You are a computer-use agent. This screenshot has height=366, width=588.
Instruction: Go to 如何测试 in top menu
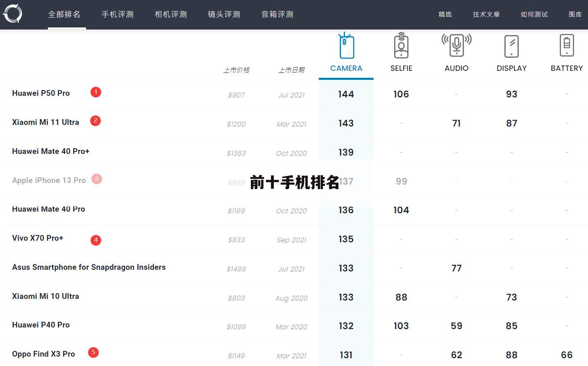pyautogui.click(x=534, y=14)
